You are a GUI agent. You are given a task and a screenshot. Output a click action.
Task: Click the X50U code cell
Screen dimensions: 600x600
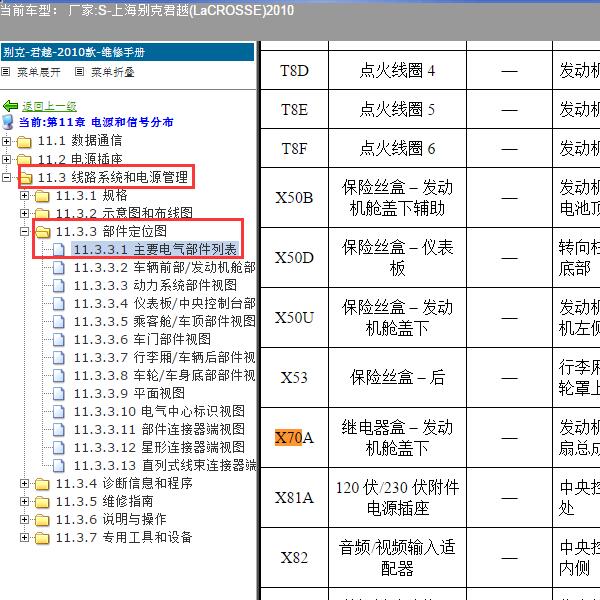[294, 318]
